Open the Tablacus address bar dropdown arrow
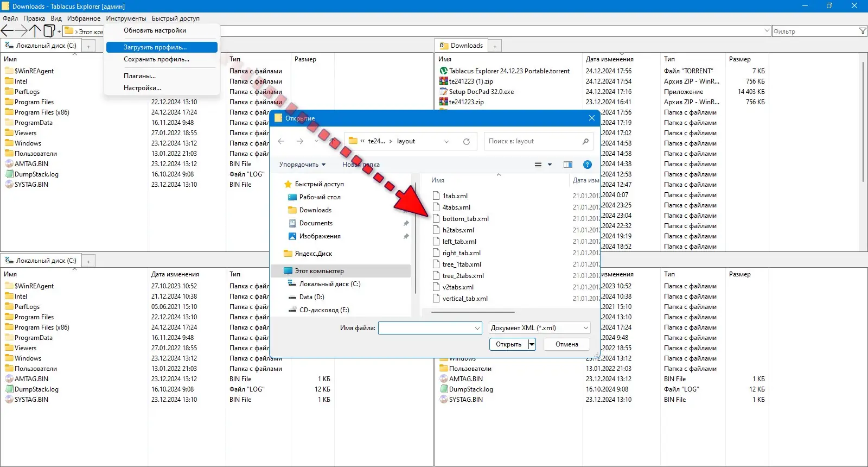This screenshot has height=467, width=868. (x=767, y=31)
